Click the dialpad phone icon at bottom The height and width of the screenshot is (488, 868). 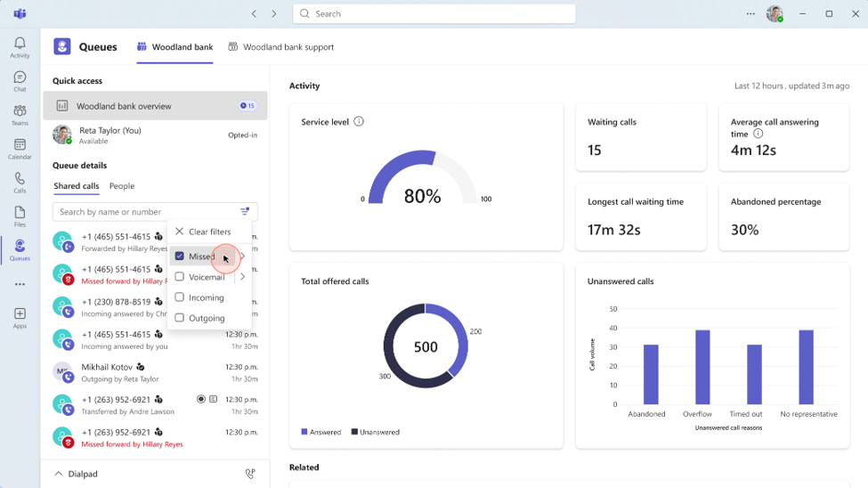coord(250,474)
